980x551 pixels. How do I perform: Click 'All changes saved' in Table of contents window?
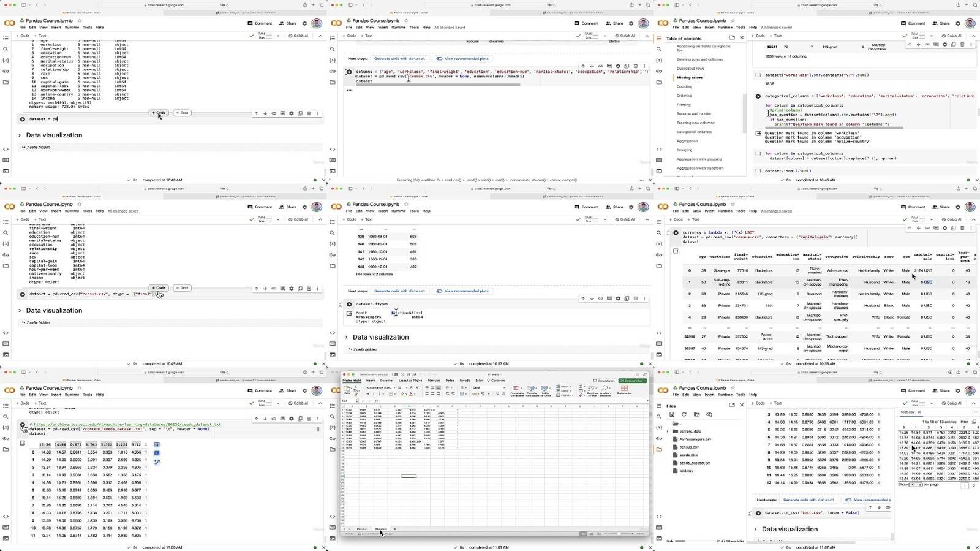(x=776, y=28)
